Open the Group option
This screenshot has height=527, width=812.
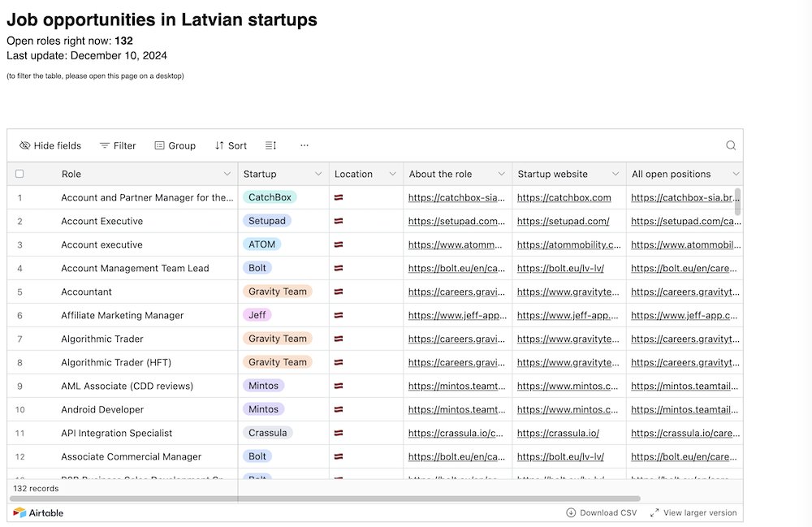[x=175, y=145]
